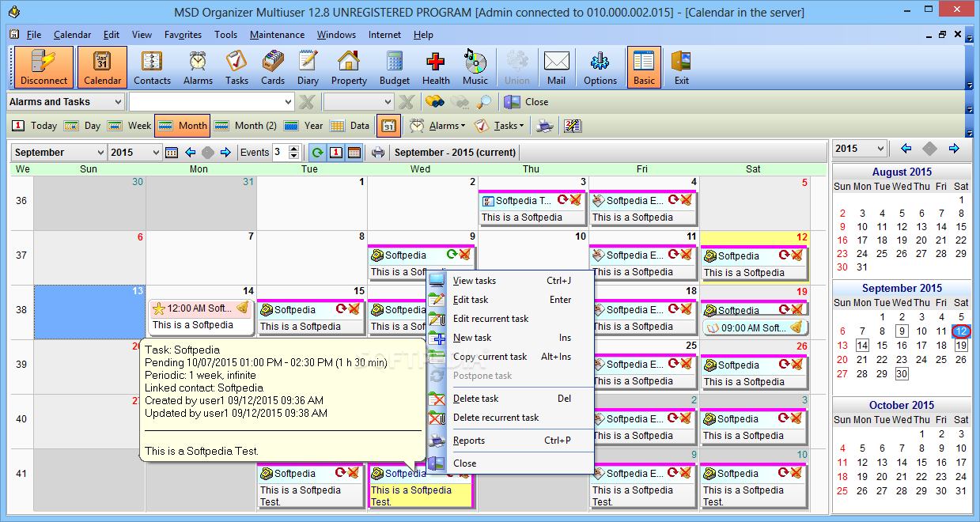Open the Budget module

pos(395,67)
